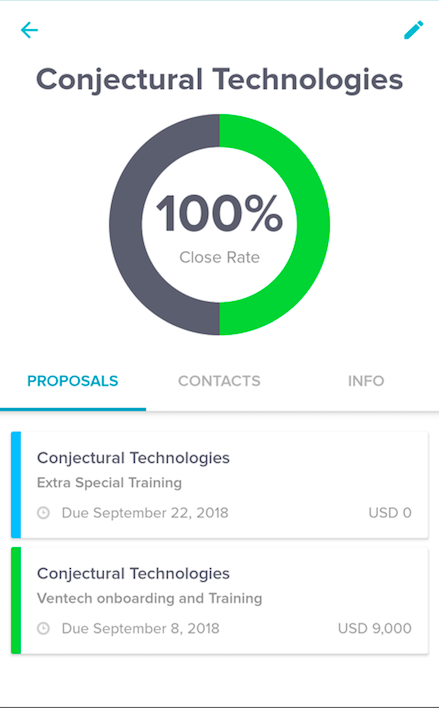This screenshot has width=439, height=708.
Task: Open the Ventech onboarding and Training proposal
Action: [220, 600]
